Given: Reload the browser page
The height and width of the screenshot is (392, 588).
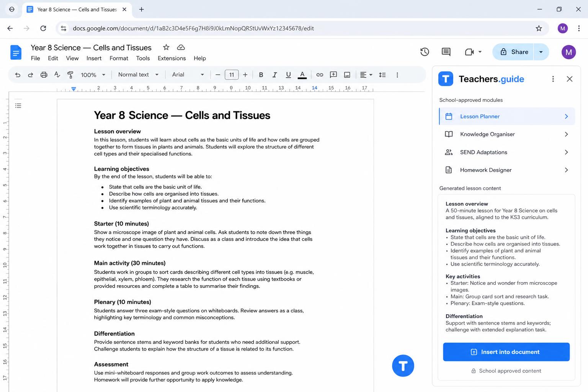Looking at the screenshot, I should click(x=43, y=28).
